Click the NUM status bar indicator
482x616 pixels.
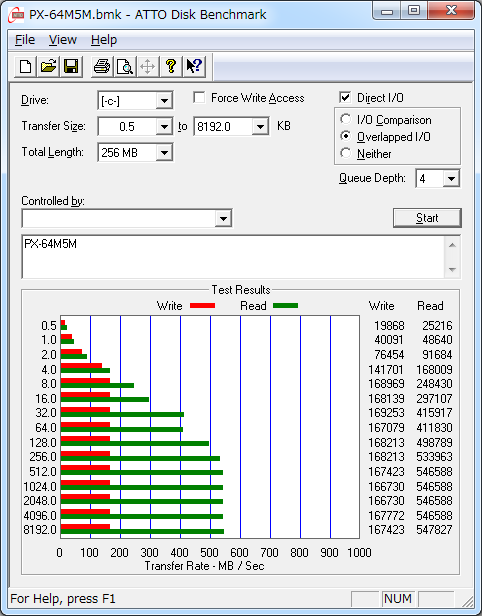pyautogui.click(x=398, y=599)
